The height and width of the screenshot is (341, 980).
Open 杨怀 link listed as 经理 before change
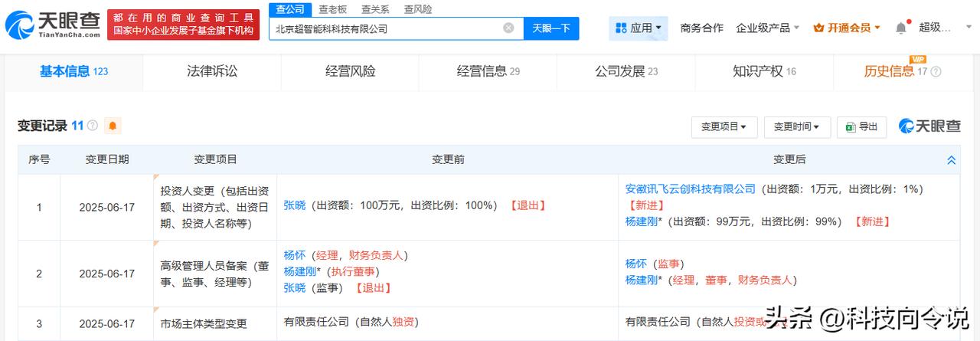click(x=294, y=255)
